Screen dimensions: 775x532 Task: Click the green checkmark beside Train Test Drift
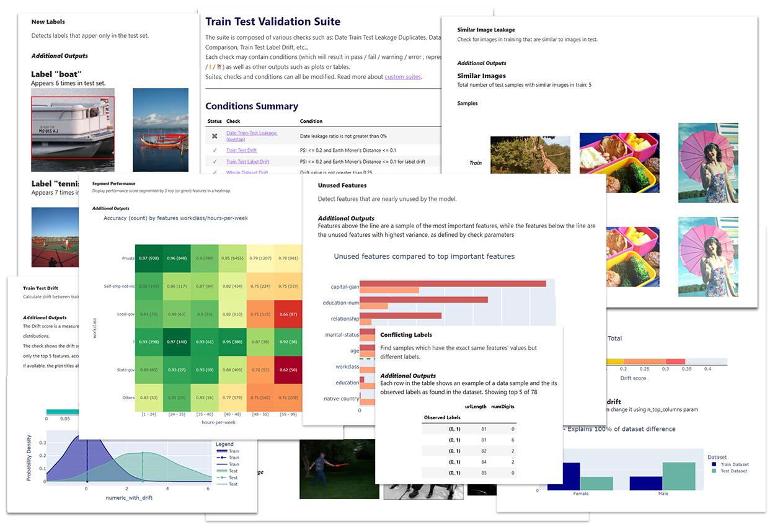215,150
